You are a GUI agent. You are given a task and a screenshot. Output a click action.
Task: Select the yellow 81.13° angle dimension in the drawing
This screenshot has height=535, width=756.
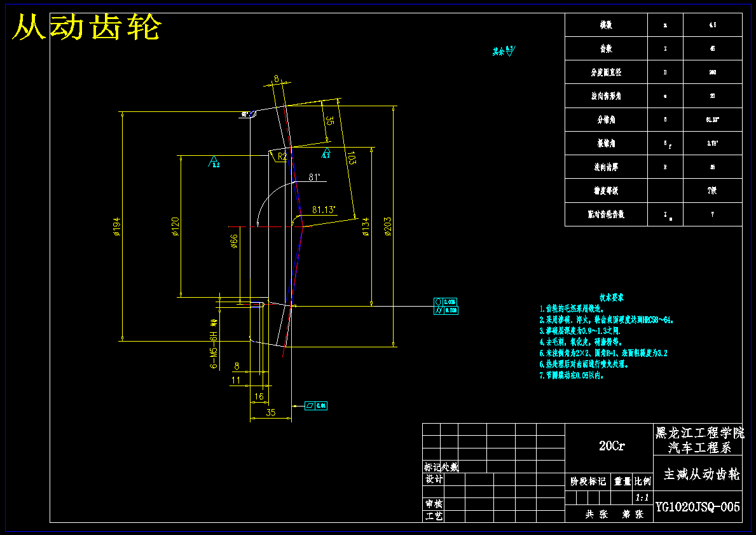point(324,209)
